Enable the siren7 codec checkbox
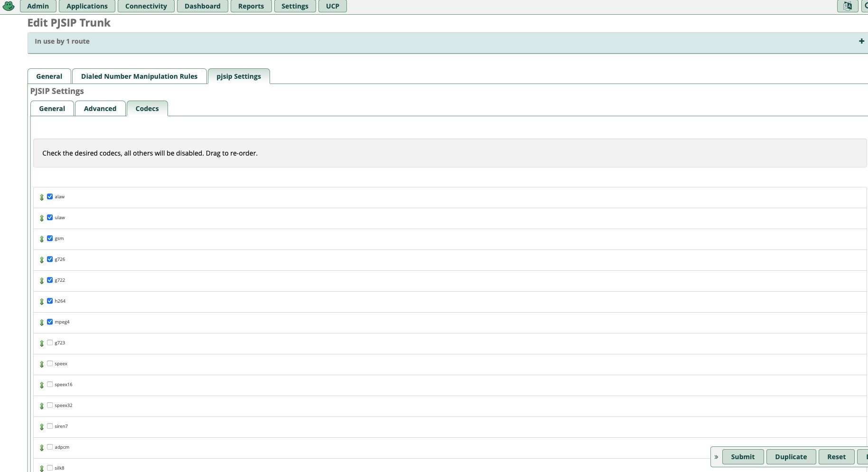Image resolution: width=868 pixels, height=472 pixels. 50,426
